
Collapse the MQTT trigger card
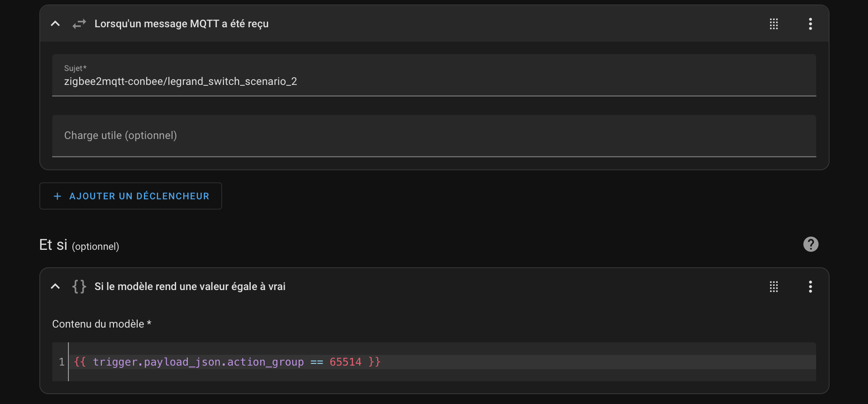(55, 24)
